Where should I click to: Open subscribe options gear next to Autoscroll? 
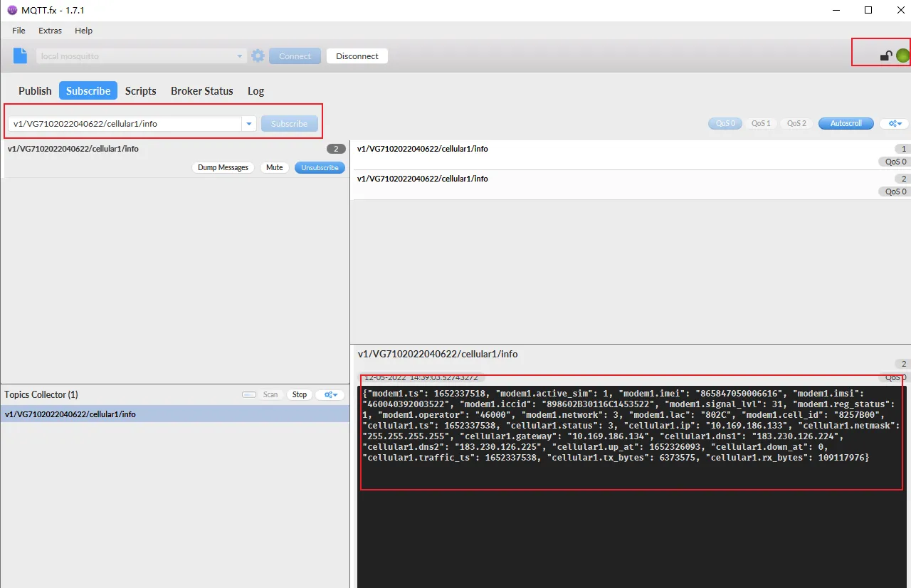[894, 124]
